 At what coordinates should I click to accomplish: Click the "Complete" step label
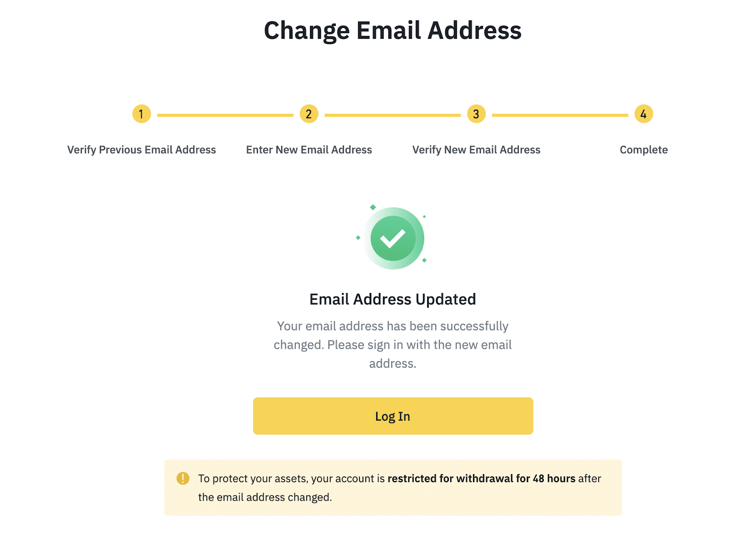click(x=644, y=150)
